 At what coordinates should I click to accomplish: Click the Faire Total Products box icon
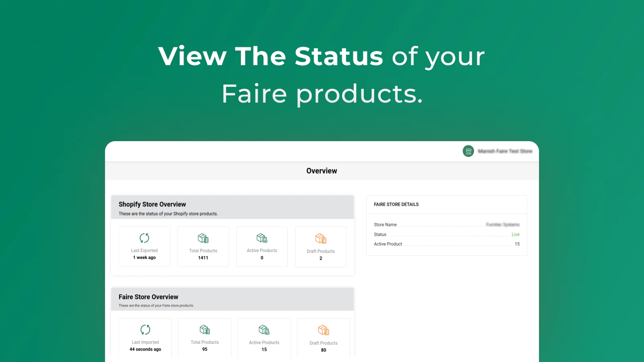(205, 330)
